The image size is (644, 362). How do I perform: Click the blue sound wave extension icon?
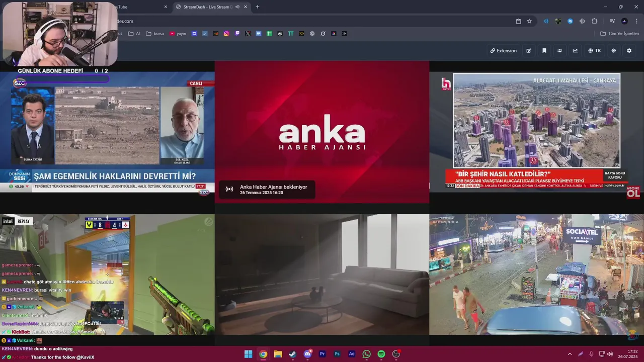[546, 21]
